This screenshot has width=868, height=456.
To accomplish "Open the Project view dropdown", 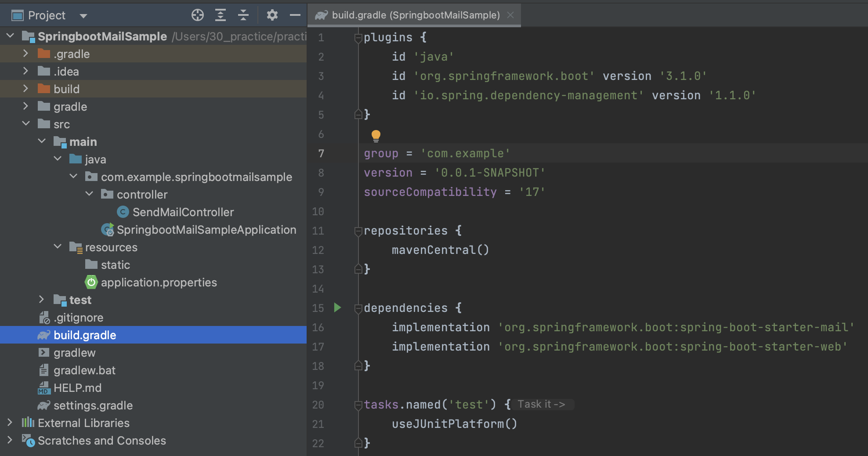I will [83, 16].
